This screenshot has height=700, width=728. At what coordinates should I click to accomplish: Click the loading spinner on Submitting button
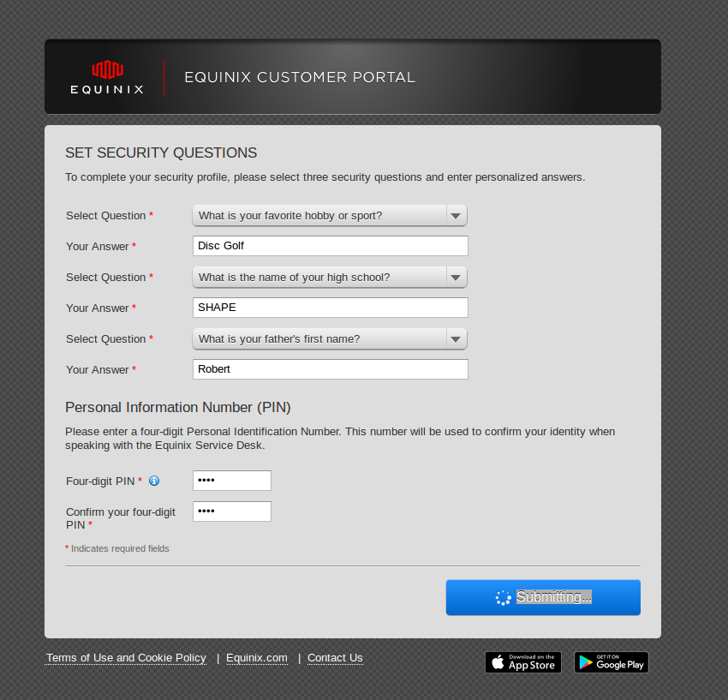[504, 598]
